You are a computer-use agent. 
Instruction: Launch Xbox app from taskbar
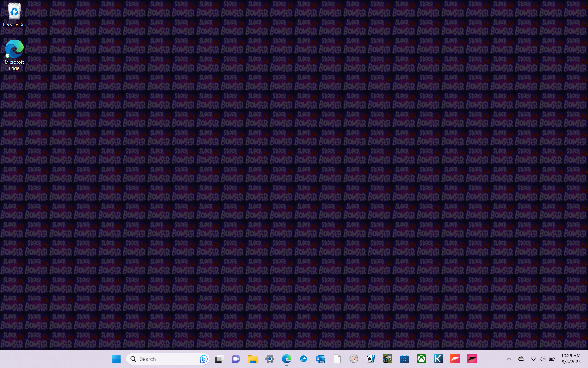pos(421,359)
